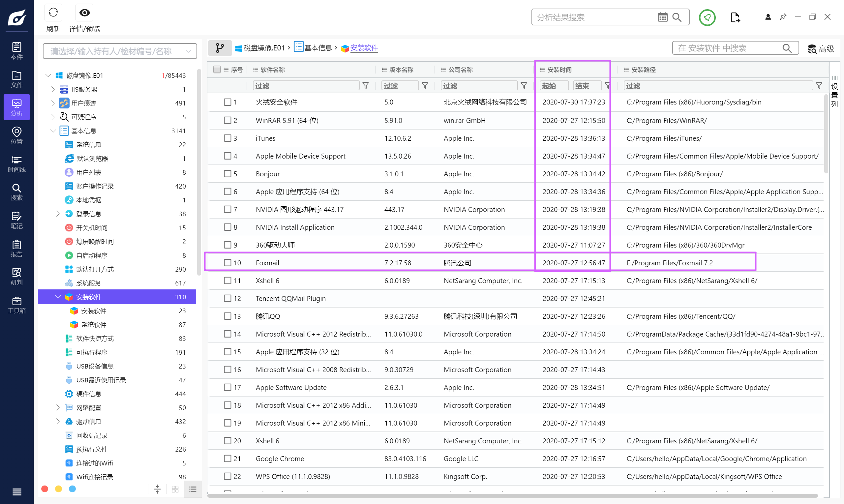Collapse the 安装软件 tree node
Image resolution: width=844 pixels, height=504 pixels.
point(58,297)
